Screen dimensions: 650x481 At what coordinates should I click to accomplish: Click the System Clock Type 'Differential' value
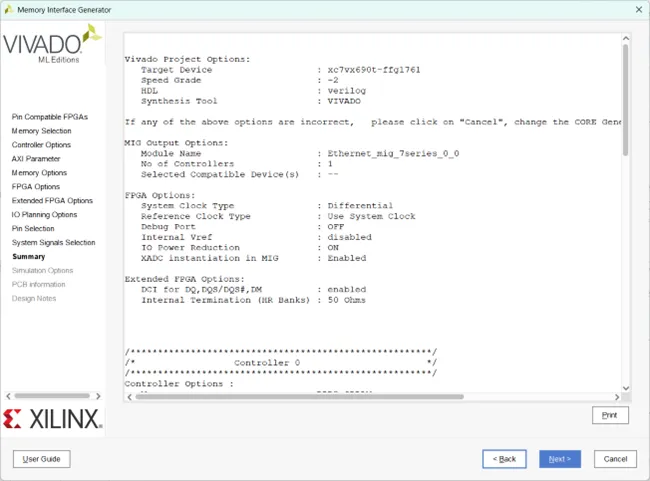point(360,206)
